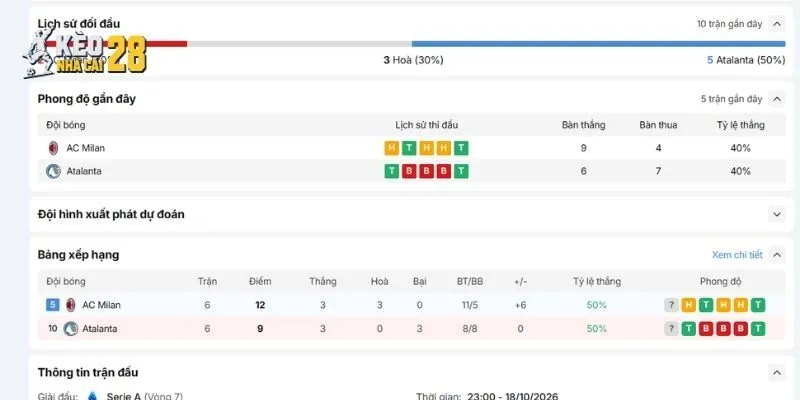Click rank number 10 beside Atalanta
800x400 pixels.
pos(53,329)
